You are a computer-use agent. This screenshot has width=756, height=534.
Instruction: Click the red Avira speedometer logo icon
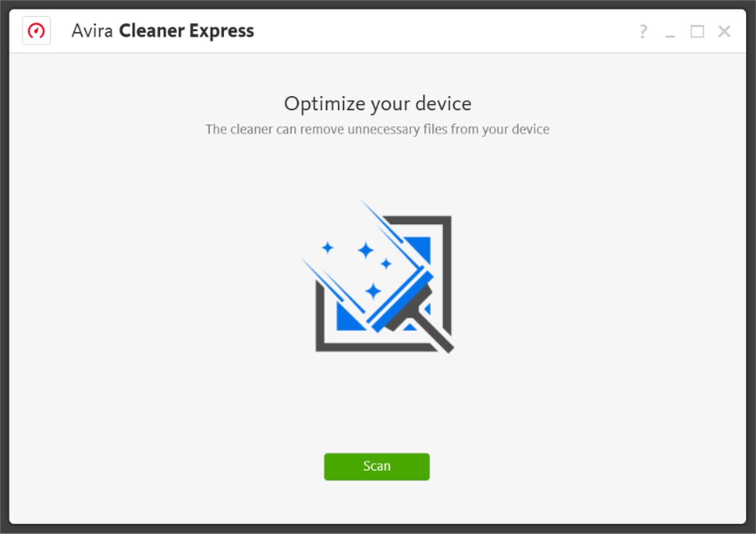click(x=36, y=31)
